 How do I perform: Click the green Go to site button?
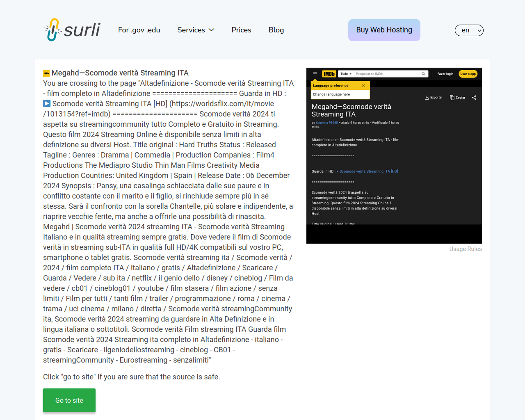[x=69, y=400]
